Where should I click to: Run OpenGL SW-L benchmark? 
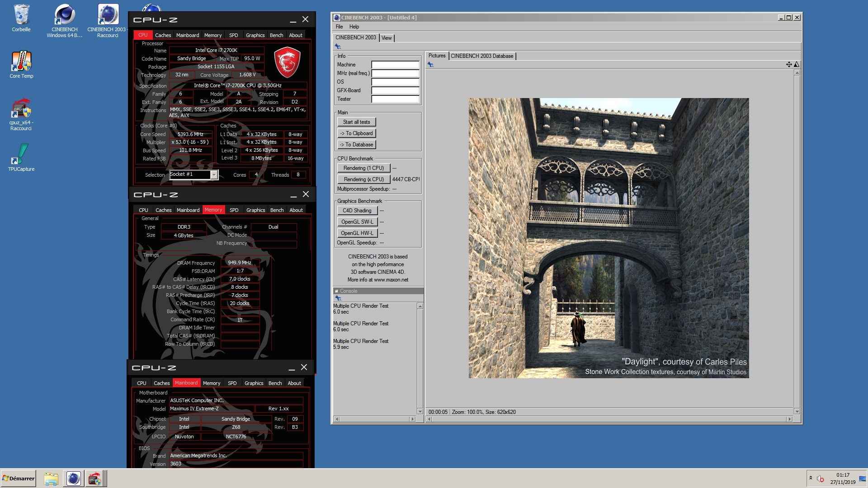(x=357, y=222)
